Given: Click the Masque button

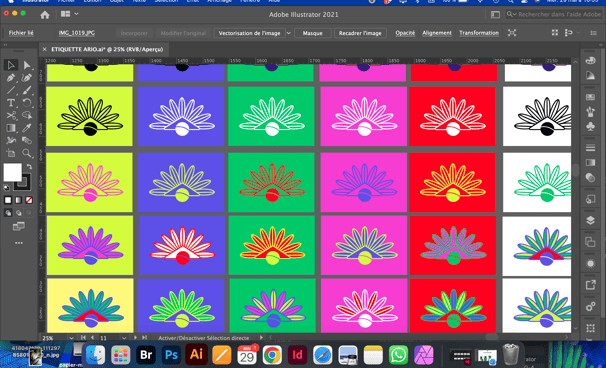Looking at the screenshot, I should point(313,33).
